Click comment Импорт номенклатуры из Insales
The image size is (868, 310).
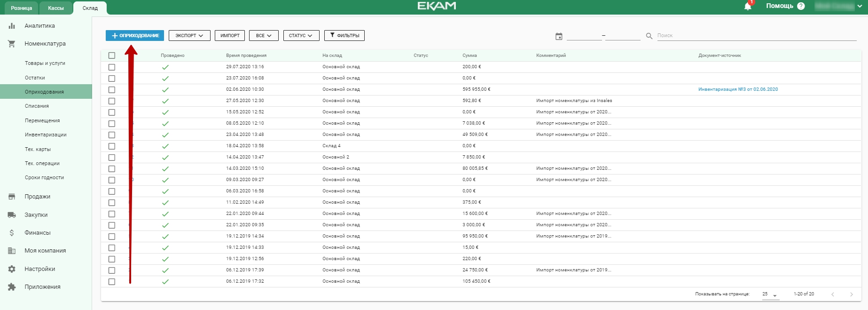pos(574,101)
